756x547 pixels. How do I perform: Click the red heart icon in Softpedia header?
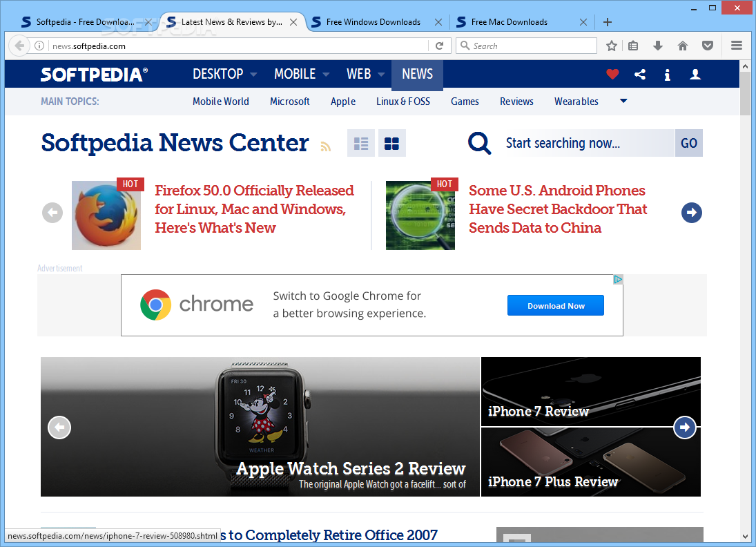click(x=612, y=75)
